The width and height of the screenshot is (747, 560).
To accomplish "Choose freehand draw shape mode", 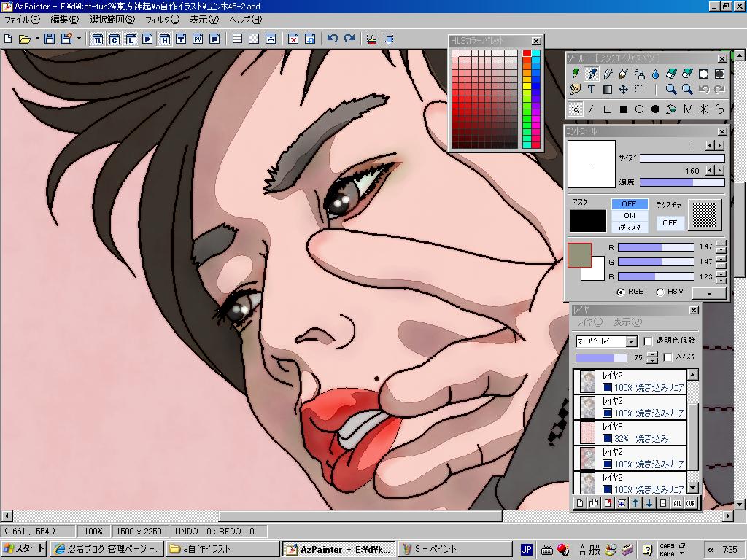I will coord(576,109).
